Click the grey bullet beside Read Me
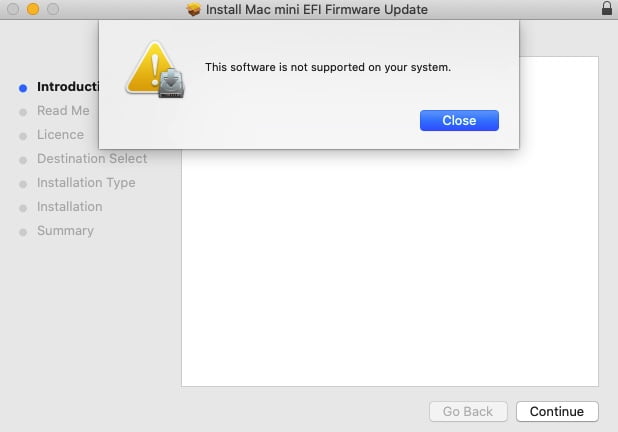 [x=23, y=112]
